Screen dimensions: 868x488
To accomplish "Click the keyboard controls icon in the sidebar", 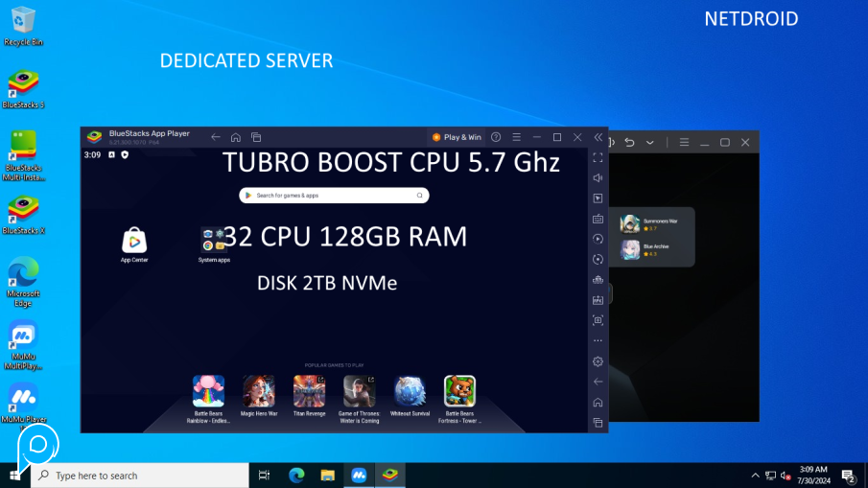I will click(598, 219).
